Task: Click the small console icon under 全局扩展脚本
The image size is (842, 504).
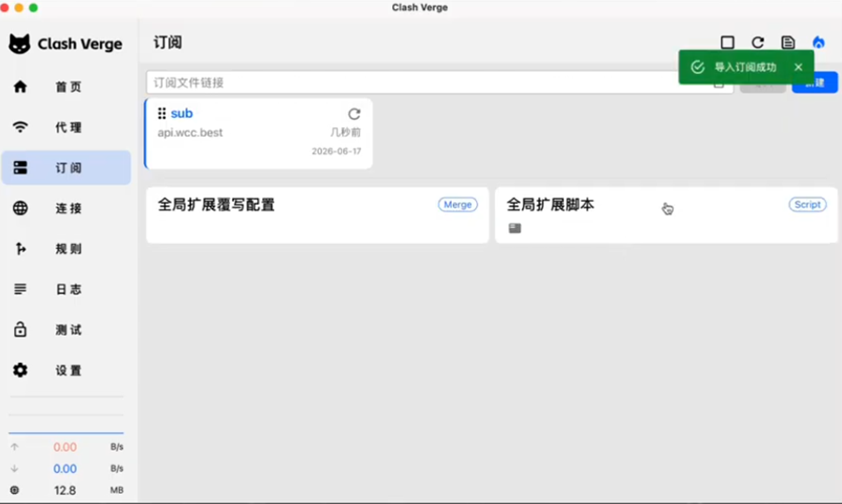Action: tap(515, 228)
